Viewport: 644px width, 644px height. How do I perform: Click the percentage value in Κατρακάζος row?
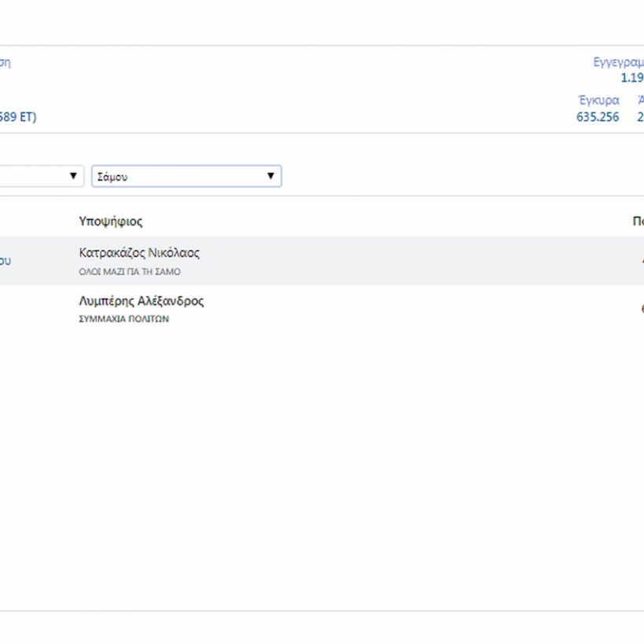pos(641,261)
